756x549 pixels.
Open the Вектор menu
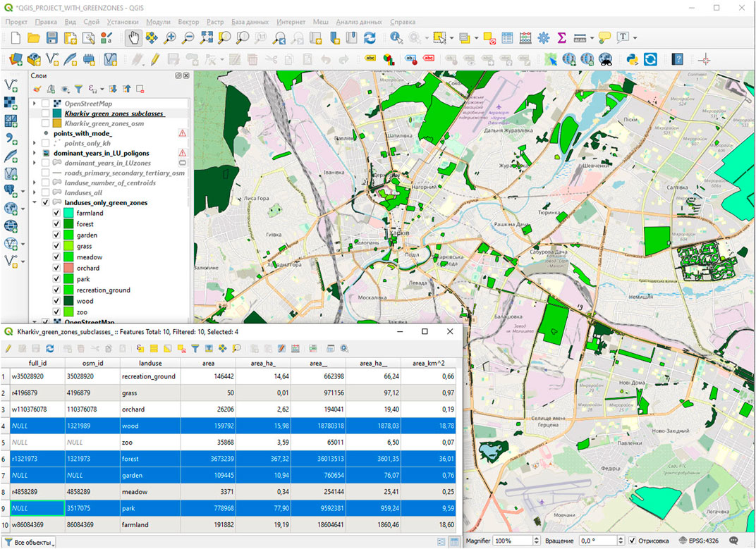pyautogui.click(x=188, y=22)
